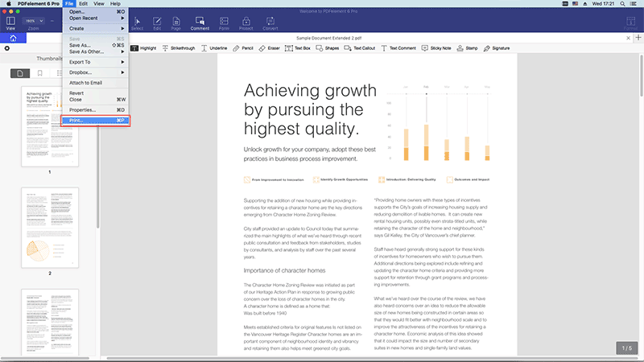Choose Revert from the File menu

pos(96,93)
